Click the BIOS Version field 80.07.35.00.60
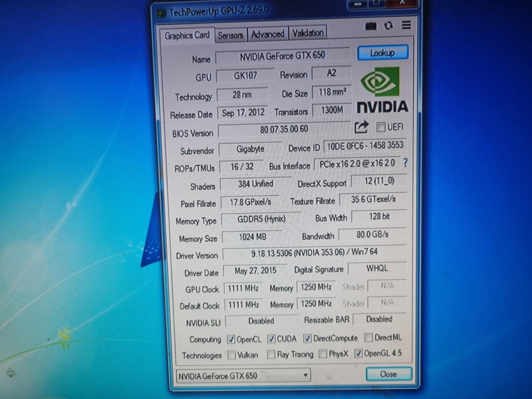 (284, 129)
